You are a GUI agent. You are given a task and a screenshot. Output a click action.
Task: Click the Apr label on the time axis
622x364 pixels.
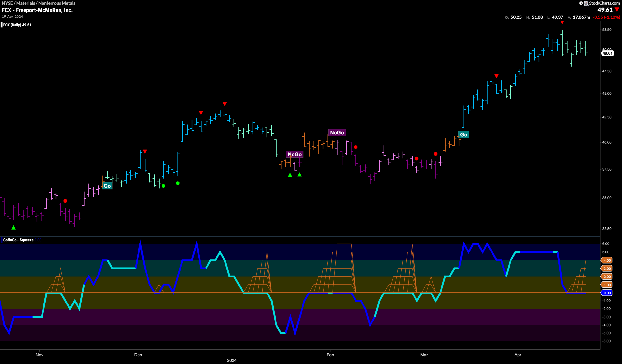[x=518, y=355]
